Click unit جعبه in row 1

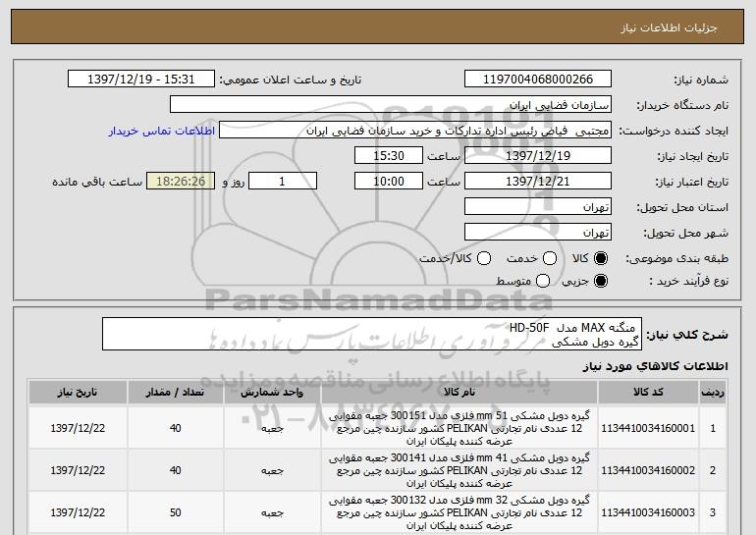click(272, 428)
